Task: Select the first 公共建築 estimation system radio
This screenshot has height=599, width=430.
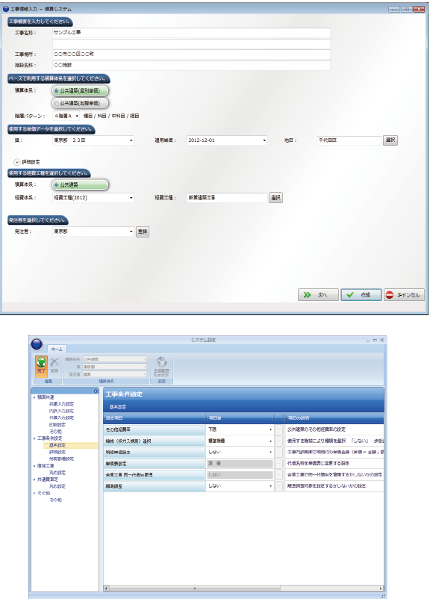Action: click(80, 91)
